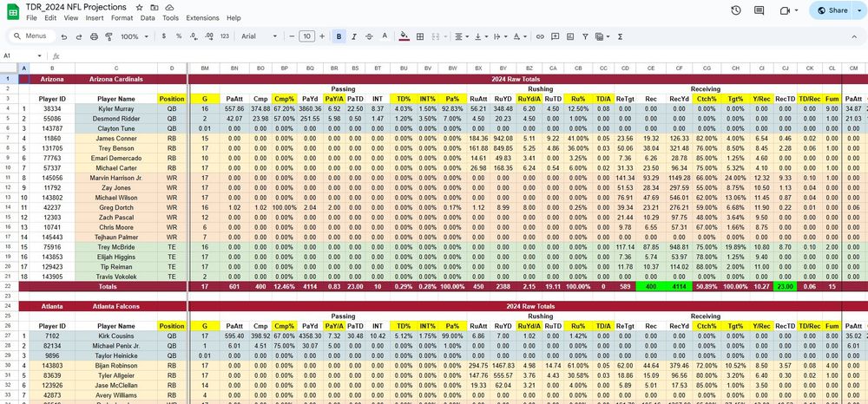Screen dimensions: 868x404
Task: Format selection as percent
Action: [x=179, y=36]
